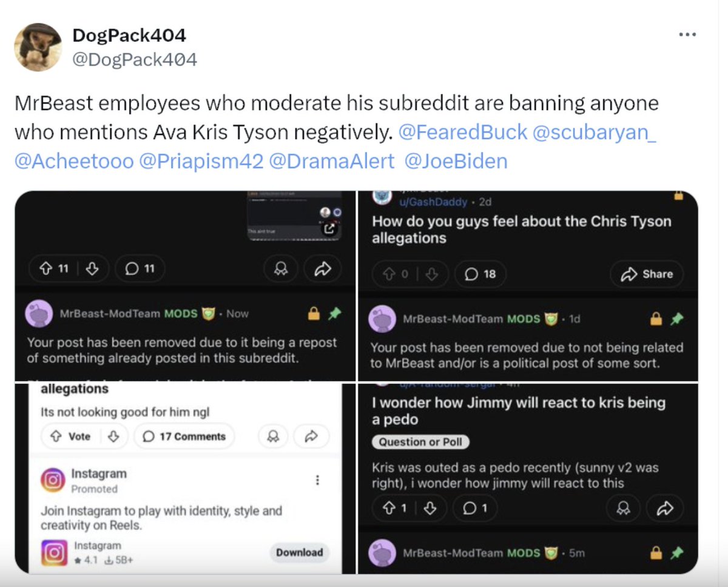Open Instagram ad three-dot menu
This screenshot has width=728, height=587.
(317, 480)
